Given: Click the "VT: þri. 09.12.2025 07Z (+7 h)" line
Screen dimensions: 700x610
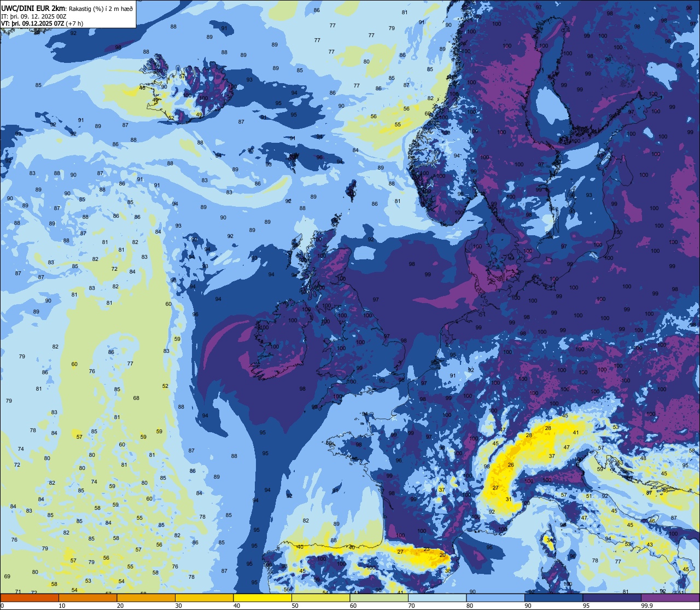Looking at the screenshot, I should [42, 24].
